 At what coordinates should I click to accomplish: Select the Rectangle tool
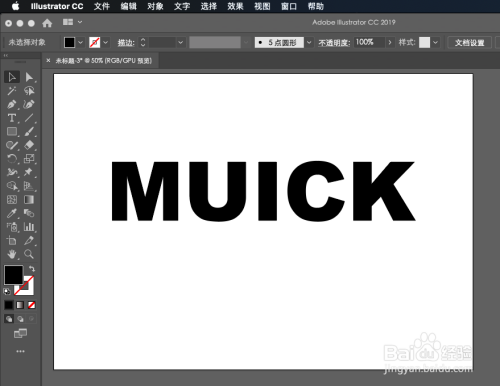click(x=12, y=132)
